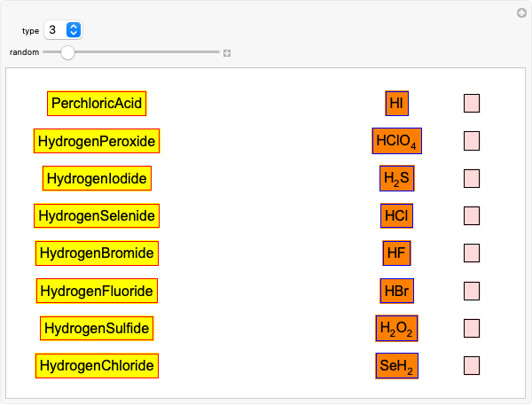Check the box beside HF formula

pos(472,253)
